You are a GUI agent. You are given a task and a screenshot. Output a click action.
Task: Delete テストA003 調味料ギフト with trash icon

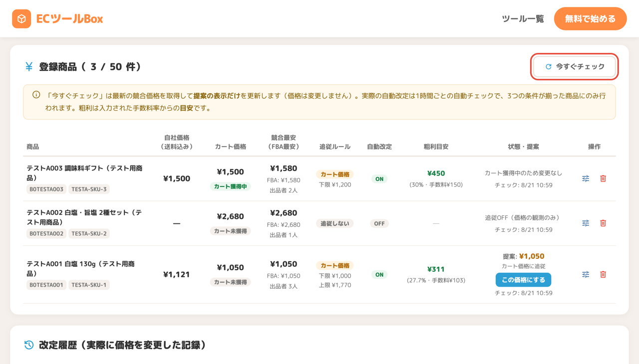pos(603,179)
